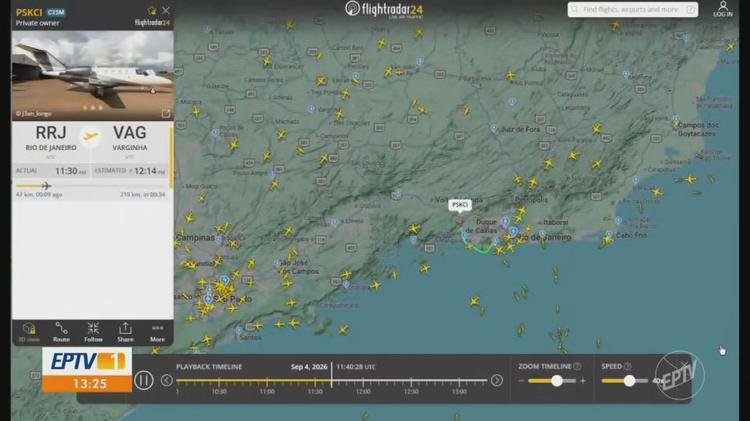
Task: Click the 11:00 mark on timeline
Action: 267,391
